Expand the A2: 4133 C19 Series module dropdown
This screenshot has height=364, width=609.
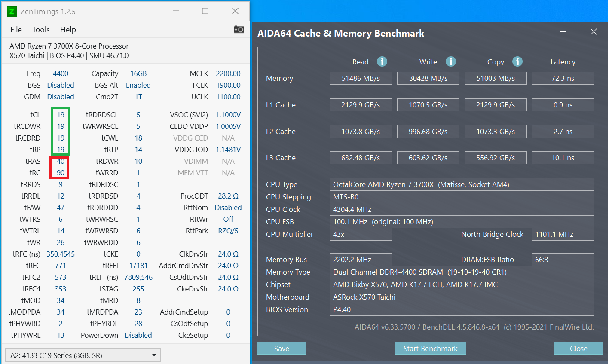(x=154, y=355)
